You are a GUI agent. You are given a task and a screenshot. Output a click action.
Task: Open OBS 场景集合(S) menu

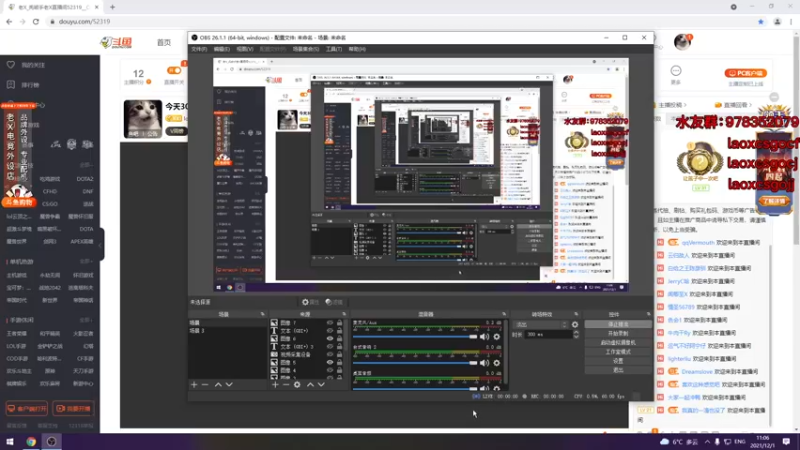(x=306, y=49)
